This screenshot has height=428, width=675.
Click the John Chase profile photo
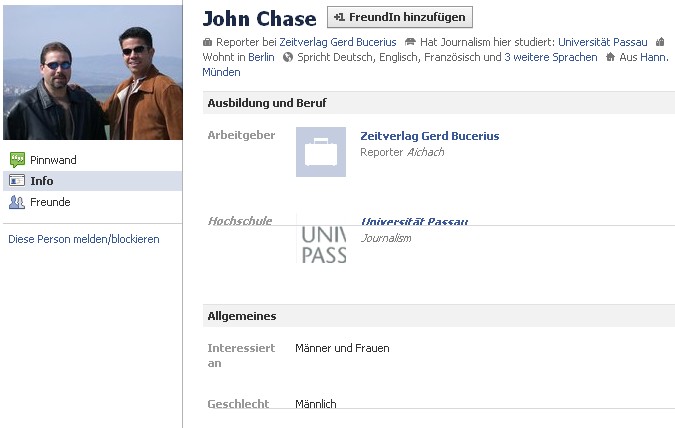[93, 72]
